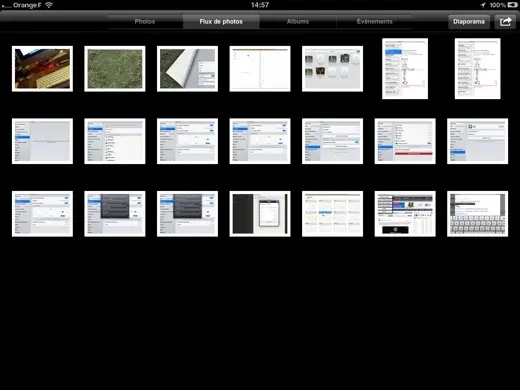Open the on-screen keyboard screenshot thumbnail
Viewport: 520px width, 390px height.
coord(477,214)
